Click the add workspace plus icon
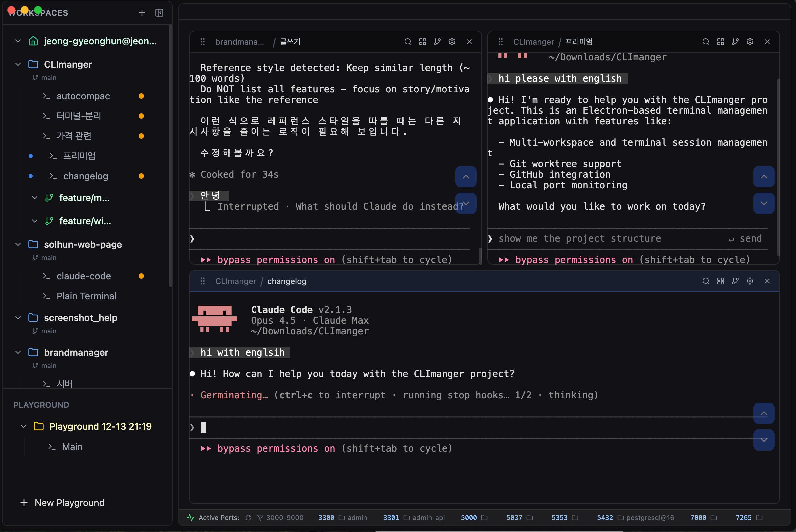Viewport: 796px width, 532px height. click(142, 13)
